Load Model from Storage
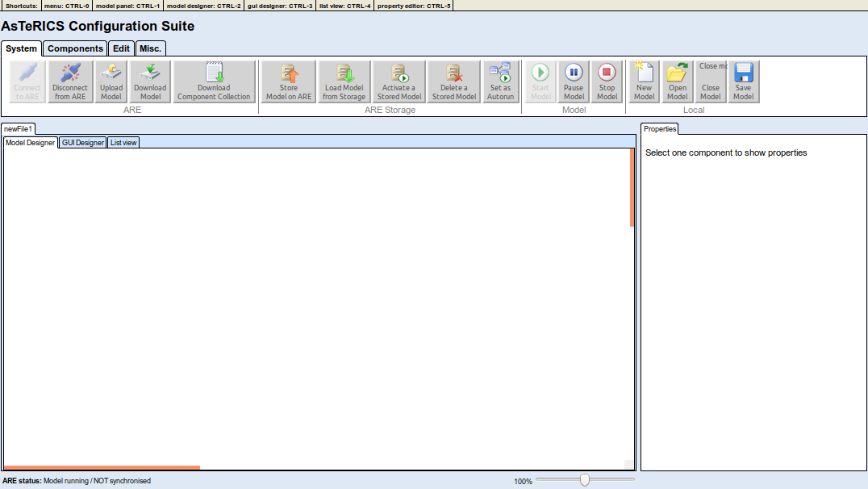 point(344,81)
